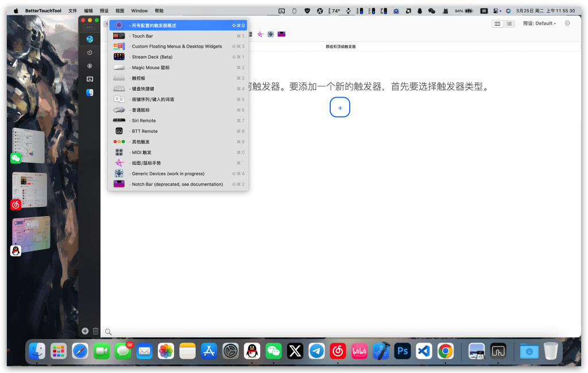588x373 pixels.
Task: Delete selected app with trash icon
Action: [x=96, y=331]
